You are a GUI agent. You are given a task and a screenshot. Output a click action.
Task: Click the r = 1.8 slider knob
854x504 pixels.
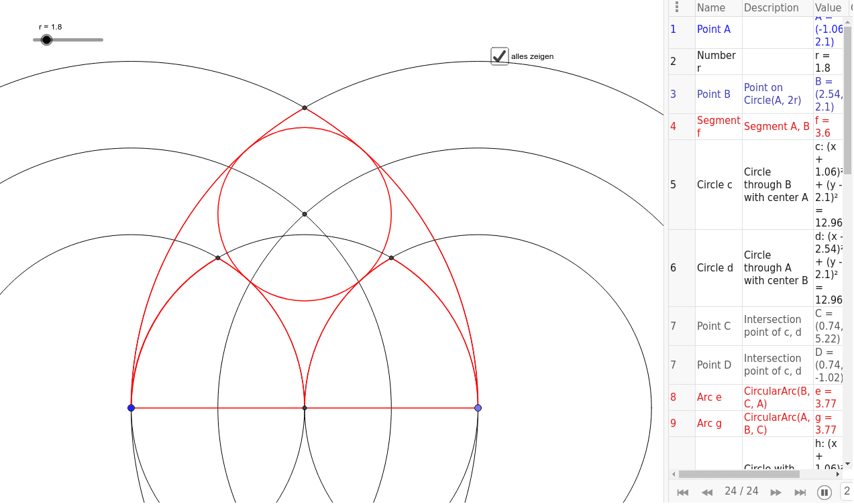46,40
